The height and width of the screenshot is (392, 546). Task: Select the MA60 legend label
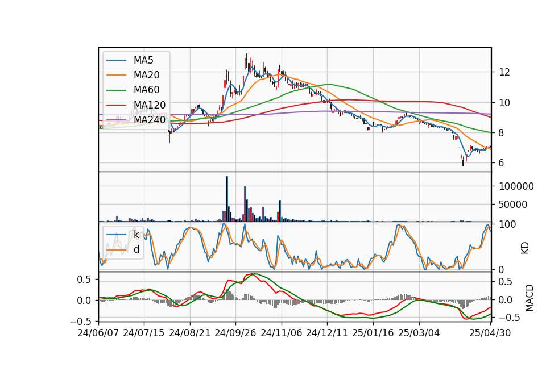(146, 90)
